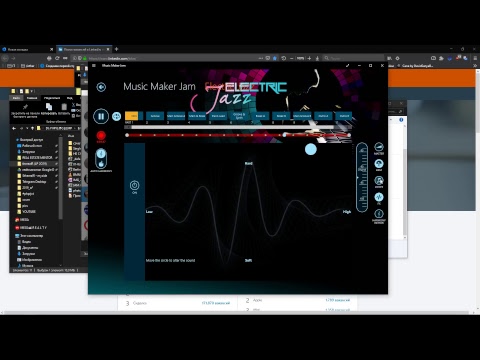Select song part block number 5
The width and height of the screenshot is (480, 360).
coord(218,116)
